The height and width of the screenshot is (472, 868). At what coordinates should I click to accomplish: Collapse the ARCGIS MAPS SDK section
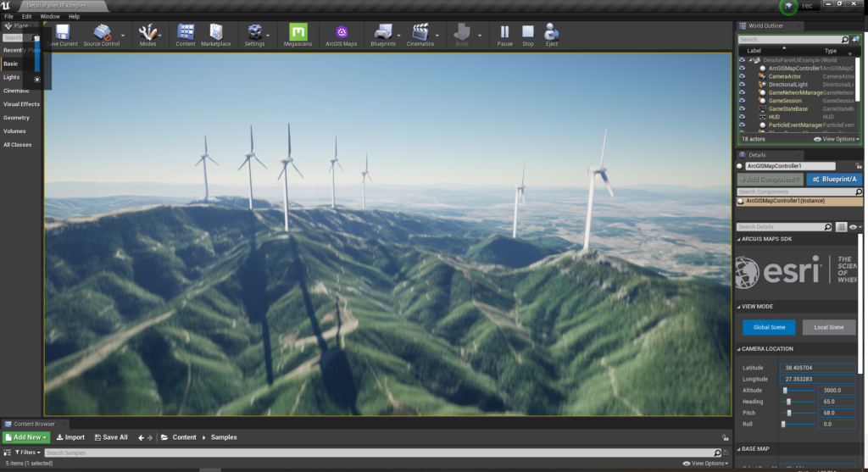pyautogui.click(x=738, y=239)
